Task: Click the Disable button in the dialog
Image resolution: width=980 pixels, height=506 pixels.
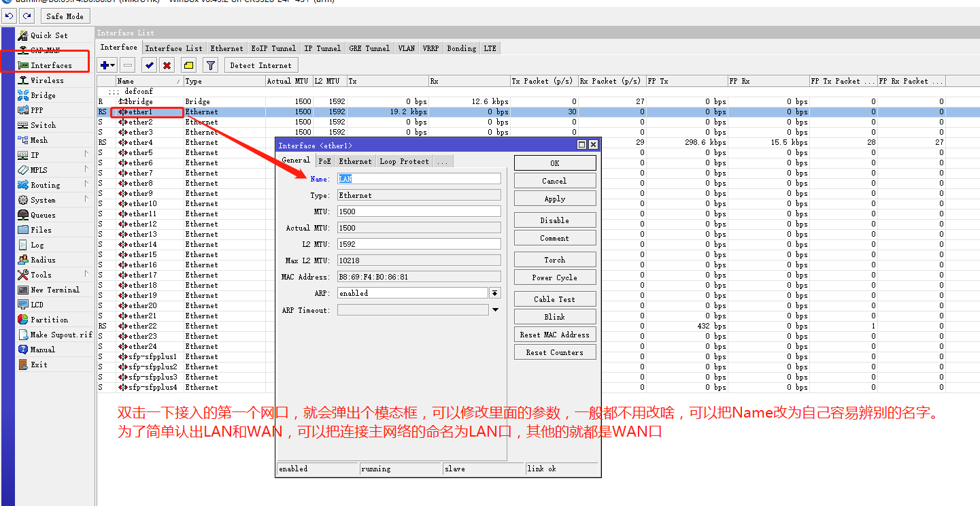Action: [x=555, y=220]
